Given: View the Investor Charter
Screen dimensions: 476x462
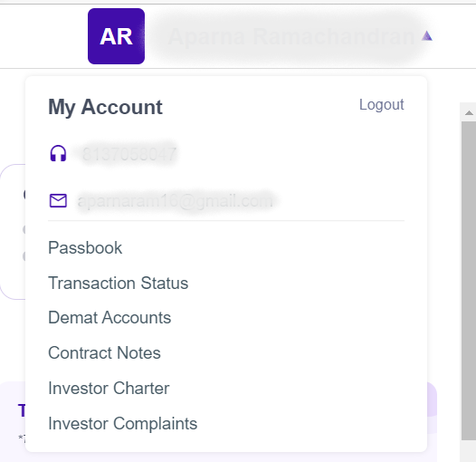Looking at the screenshot, I should [109, 388].
